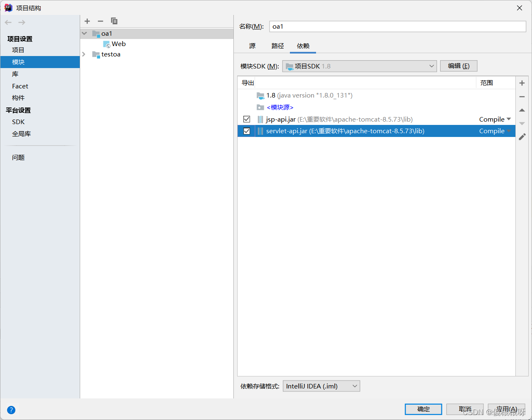Close the 项目结构 dialog
The height and width of the screenshot is (420, 532).
[520, 8]
